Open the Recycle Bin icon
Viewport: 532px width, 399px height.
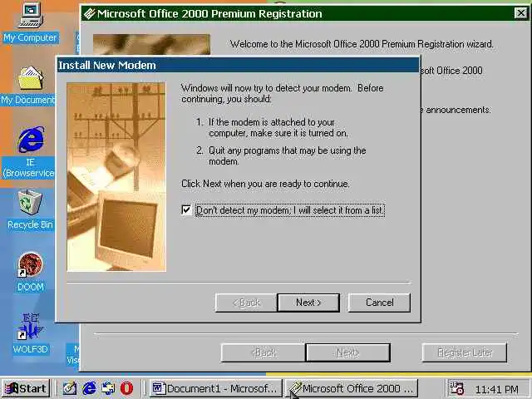(x=30, y=202)
